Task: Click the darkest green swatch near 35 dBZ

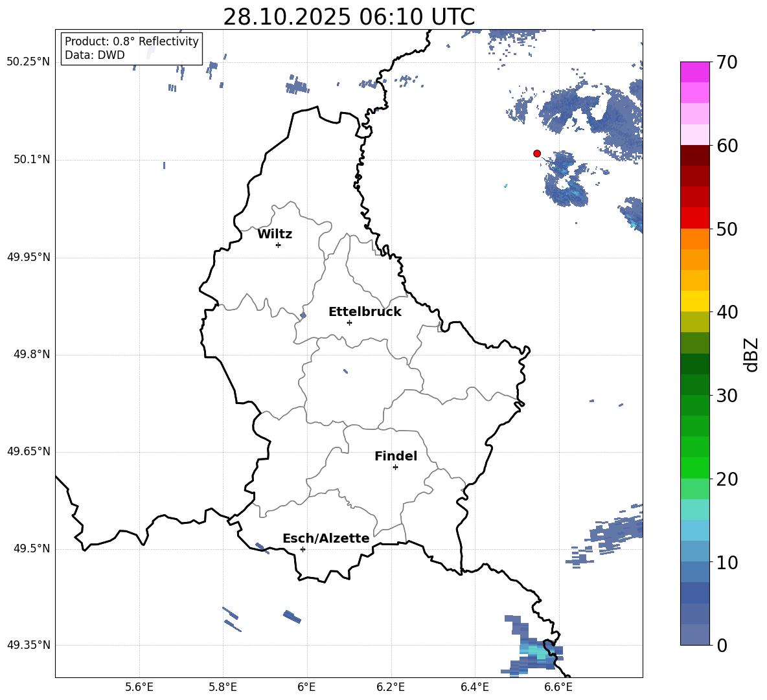Action: click(694, 364)
